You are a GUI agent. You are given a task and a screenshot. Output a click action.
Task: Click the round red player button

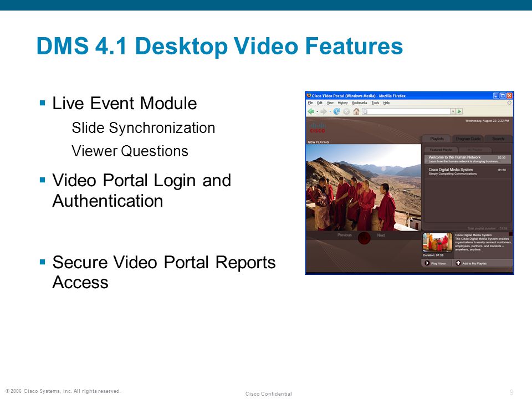pyautogui.click(x=364, y=238)
